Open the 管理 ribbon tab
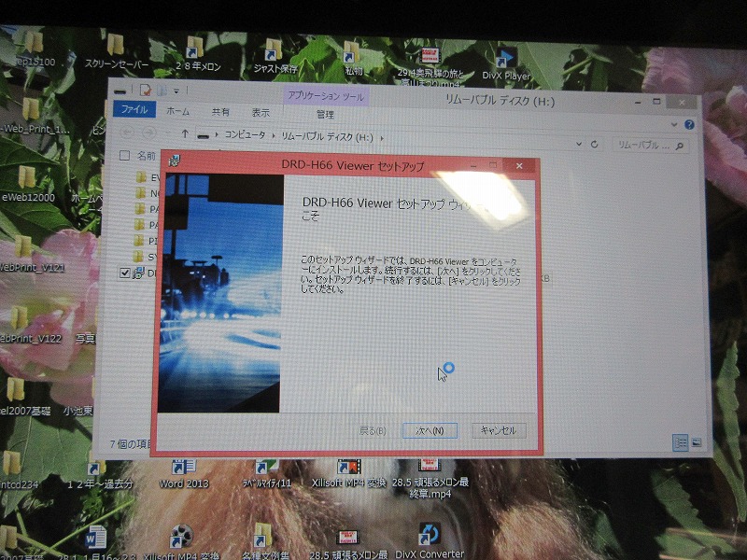The height and width of the screenshot is (560, 747). coord(325,114)
